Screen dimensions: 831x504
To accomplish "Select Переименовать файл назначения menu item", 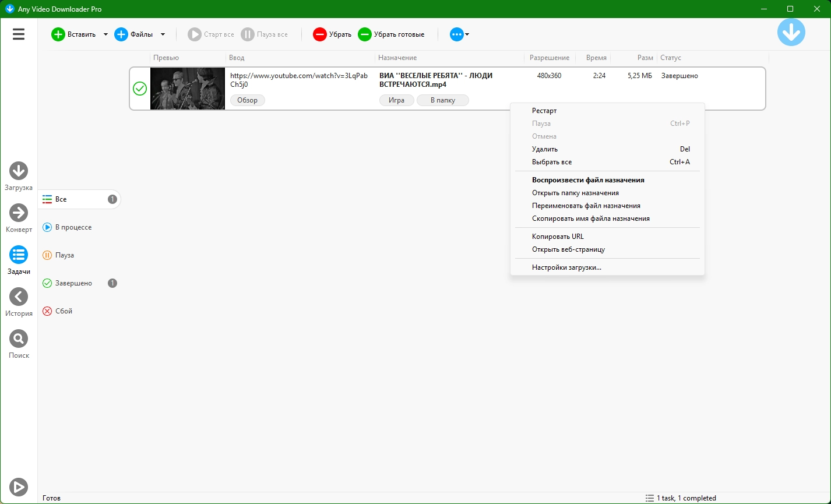I will pyautogui.click(x=607, y=206).
